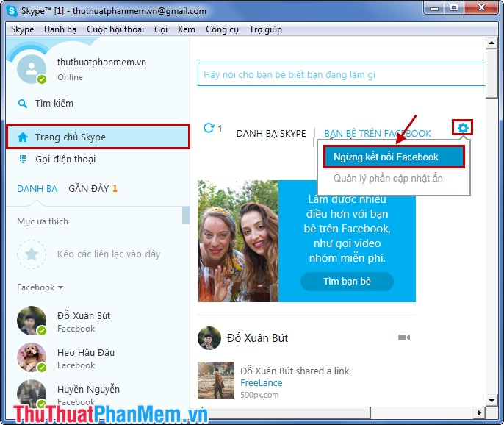Screen dimensions: 504x425
Task: Open the FreeLance shared link
Action: click(261, 383)
